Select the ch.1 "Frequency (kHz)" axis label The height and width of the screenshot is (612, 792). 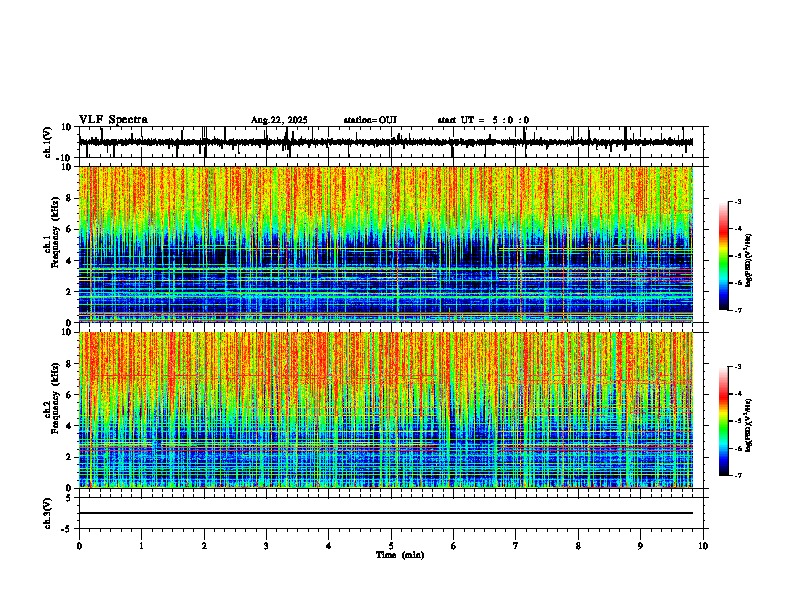[55, 232]
